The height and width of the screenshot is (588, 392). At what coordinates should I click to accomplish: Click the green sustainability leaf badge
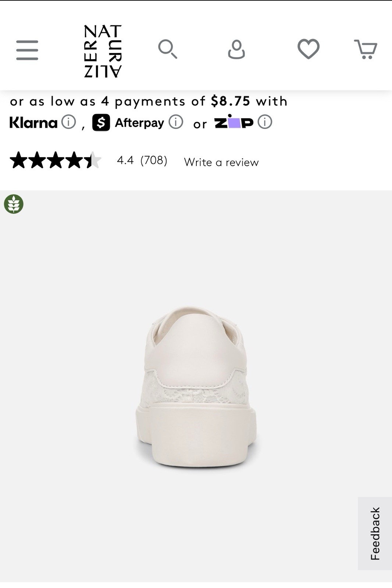tap(14, 204)
